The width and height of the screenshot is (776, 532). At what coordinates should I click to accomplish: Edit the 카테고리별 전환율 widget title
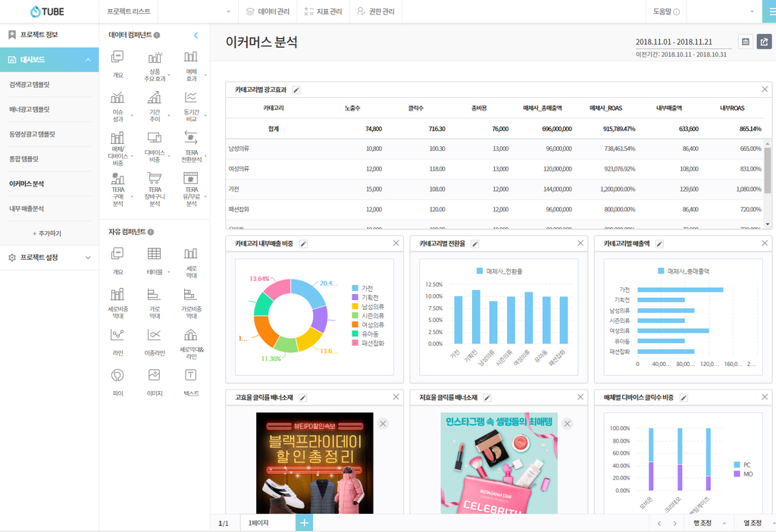[x=474, y=244]
